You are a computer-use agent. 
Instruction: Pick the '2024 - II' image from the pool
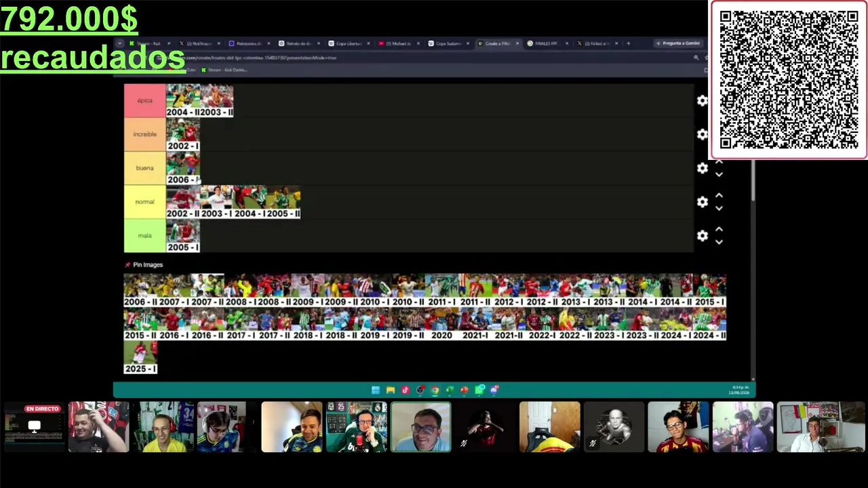coord(709,324)
